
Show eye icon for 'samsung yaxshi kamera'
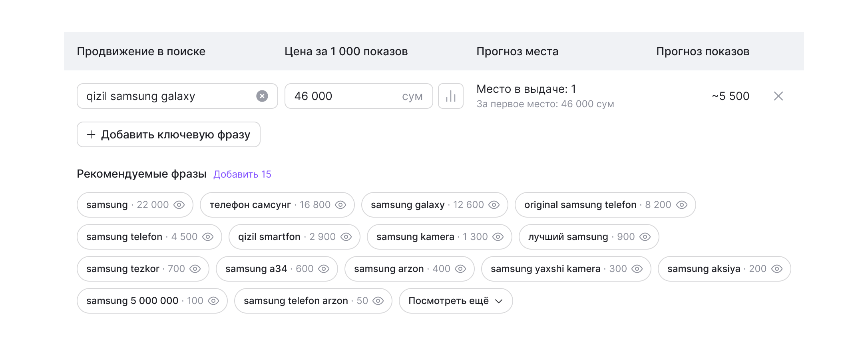[637, 269]
